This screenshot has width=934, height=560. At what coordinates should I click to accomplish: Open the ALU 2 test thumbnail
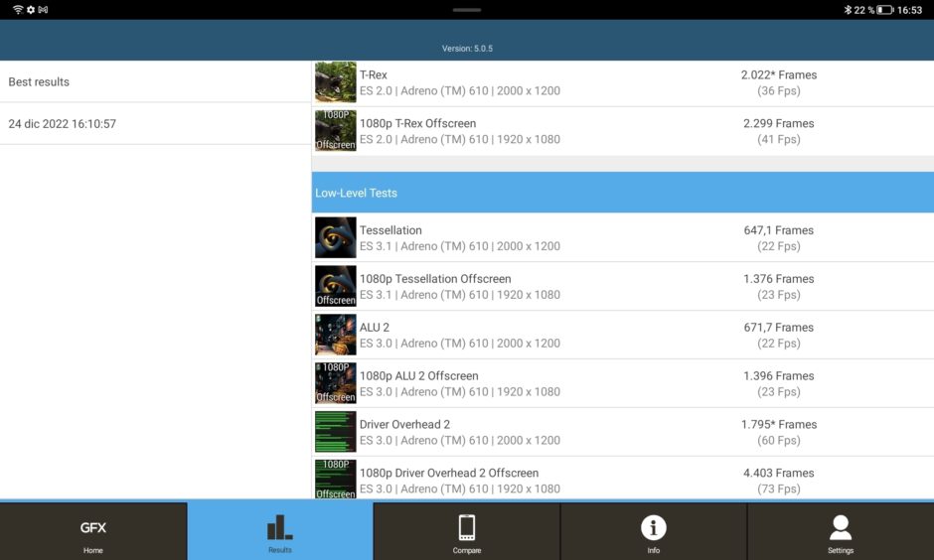click(x=336, y=335)
